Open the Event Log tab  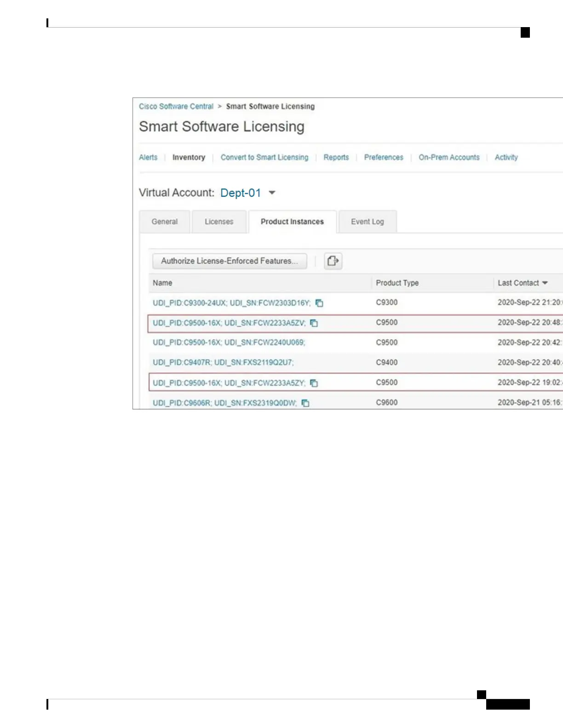coord(368,222)
